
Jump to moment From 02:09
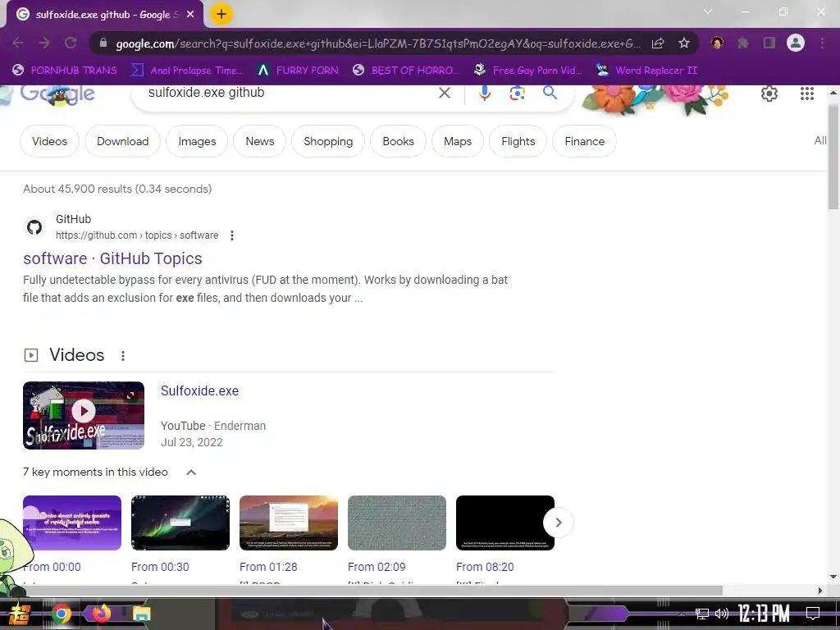point(377,567)
